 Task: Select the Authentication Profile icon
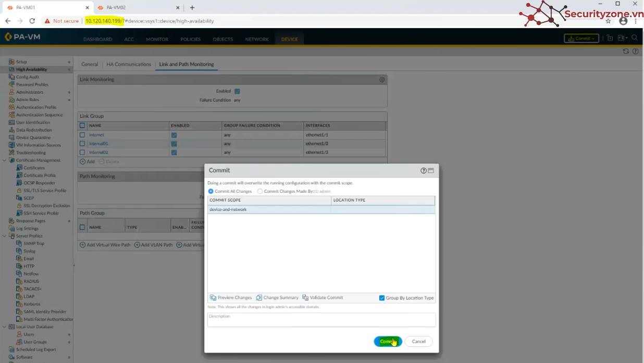coord(11,107)
